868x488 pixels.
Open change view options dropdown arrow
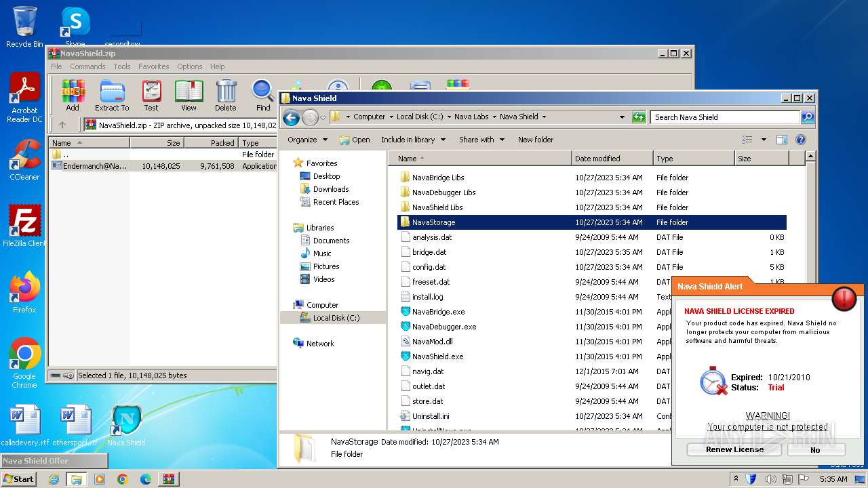pyautogui.click(x=764, y=140)
